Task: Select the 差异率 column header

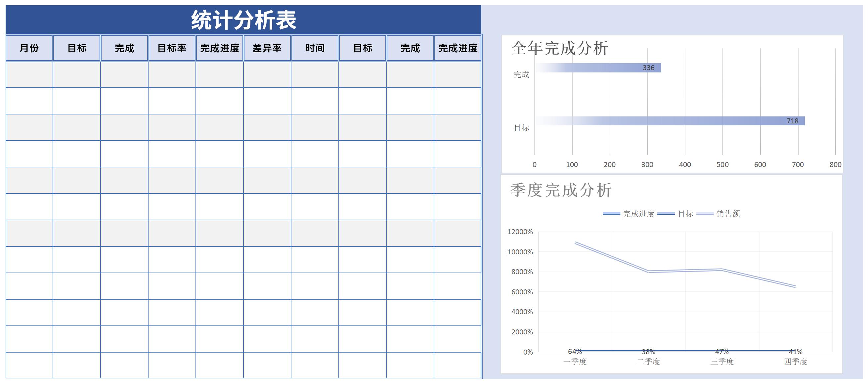Action: click(x=269, y=47)
